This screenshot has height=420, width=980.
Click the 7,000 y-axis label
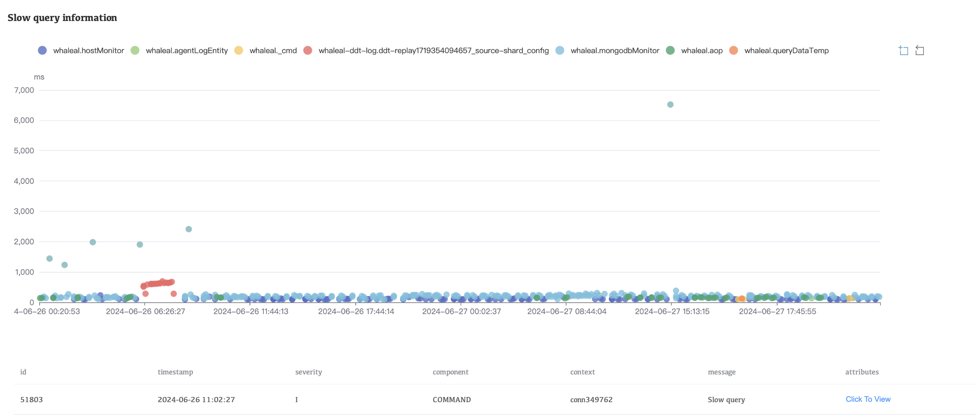click(24, 90)
